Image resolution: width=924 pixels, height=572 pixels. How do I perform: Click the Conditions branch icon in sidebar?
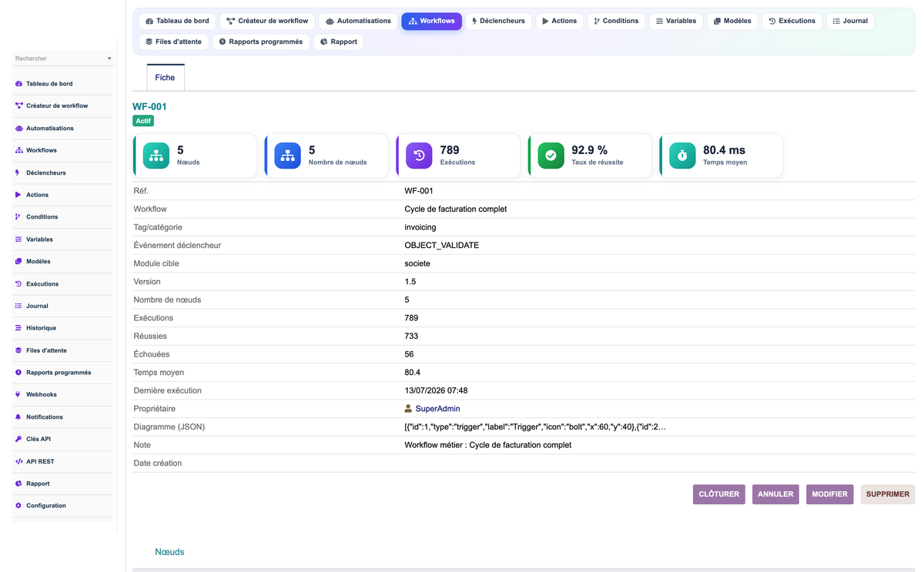click(18, 217)
